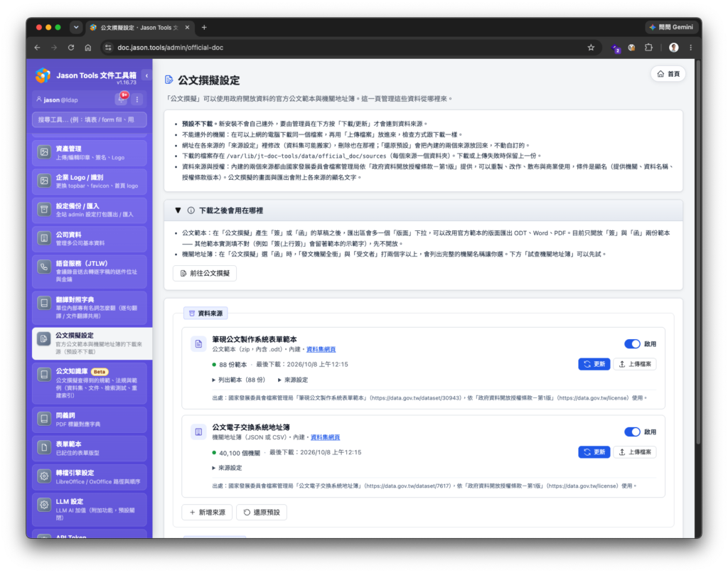Expand 來源設定 under 公文電子交換系統地址簿
Screen dimensions: 728x573
point(227,468)
